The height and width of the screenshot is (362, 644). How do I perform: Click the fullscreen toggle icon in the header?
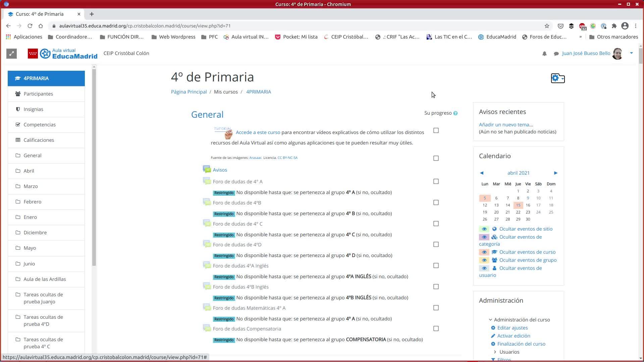click(11, 54)
